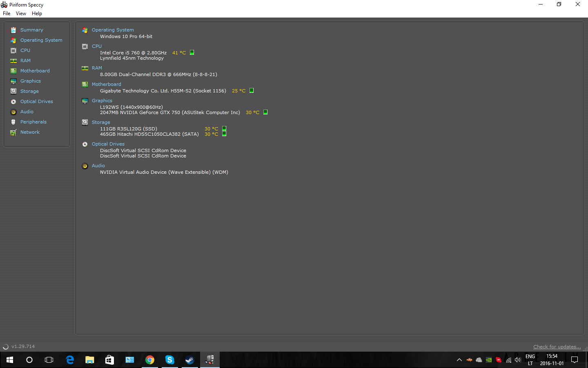Click Optical Drives heading link in main panel
The image size is (588, 368).
click(108, 144)
